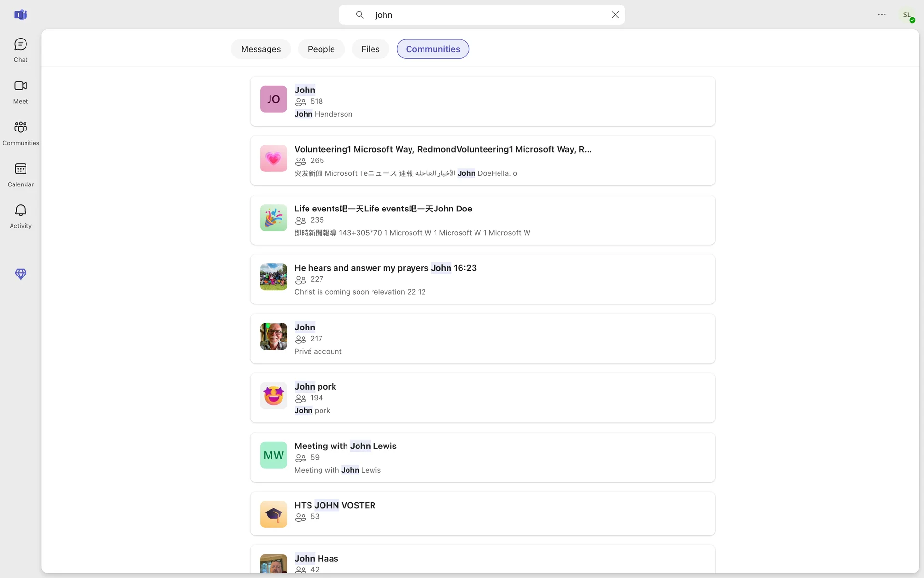Viewport: 924px width, 578px height.
Task: Click the Microsoft Teams logo
Action: coord(20,15)
